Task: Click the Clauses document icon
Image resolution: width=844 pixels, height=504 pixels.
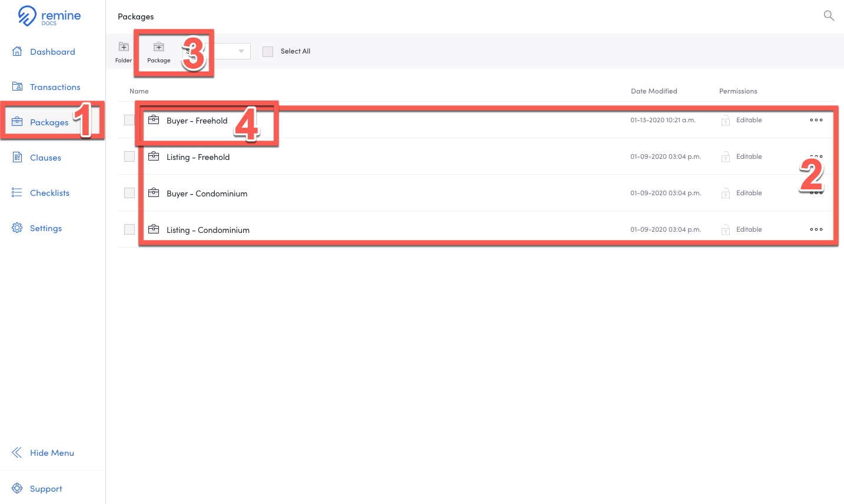Action: 17,157
